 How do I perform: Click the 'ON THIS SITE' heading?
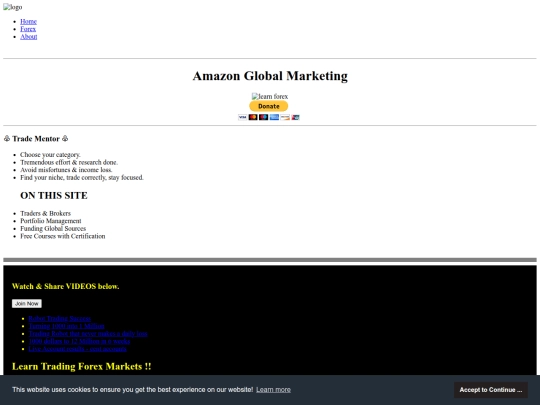coord(54,195)
